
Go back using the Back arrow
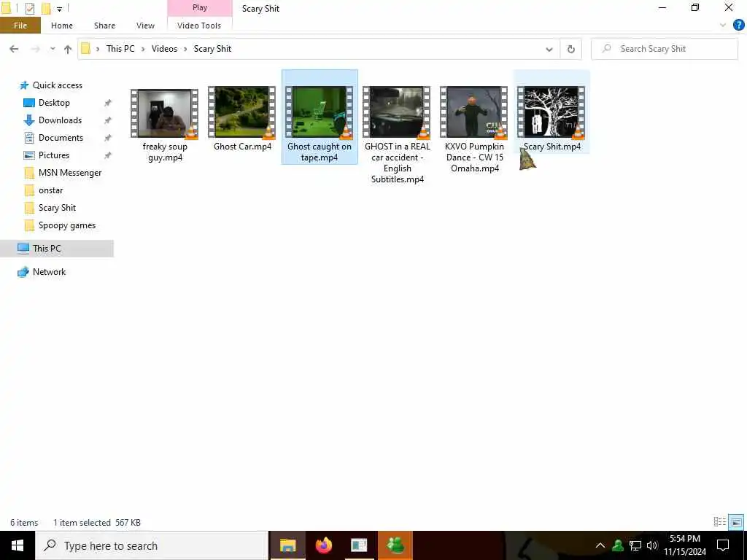[15, 49]
